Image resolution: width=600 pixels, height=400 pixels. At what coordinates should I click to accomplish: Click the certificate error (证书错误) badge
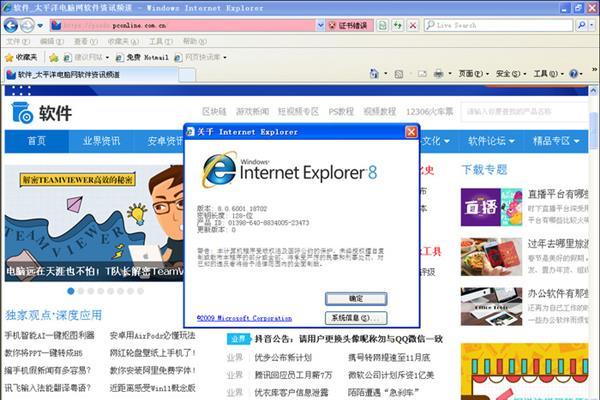[349, 26]
